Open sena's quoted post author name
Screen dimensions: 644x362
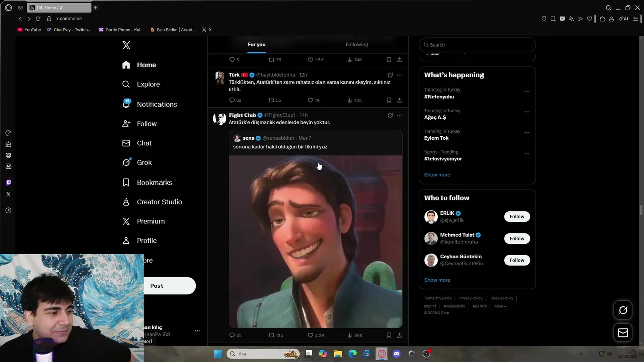point(248,138)
